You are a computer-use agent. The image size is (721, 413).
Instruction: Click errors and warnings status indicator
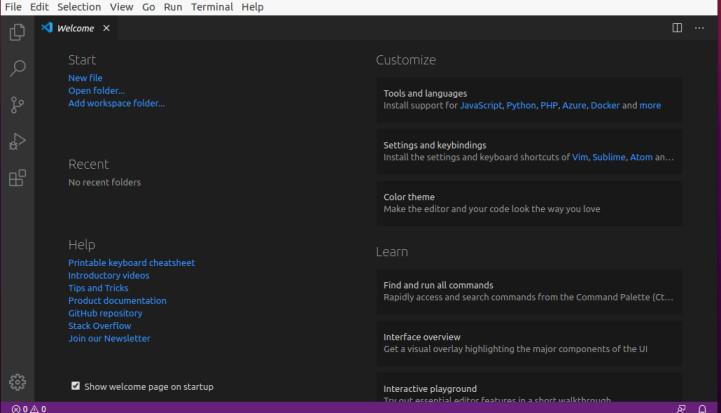29,408
